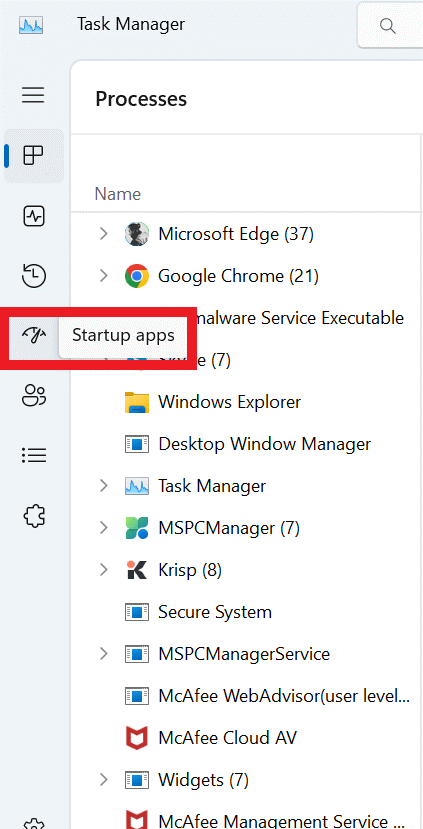This screenshot has width=423, height=829.
Task: Expand the Google Chrome process group
Action: pyautogui.click(x=104, y=275)
